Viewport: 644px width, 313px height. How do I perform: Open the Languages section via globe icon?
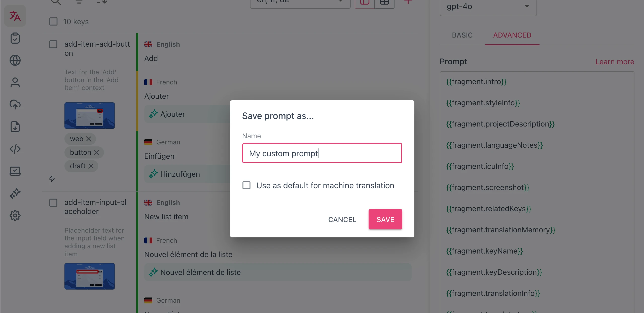coord(15,60)
